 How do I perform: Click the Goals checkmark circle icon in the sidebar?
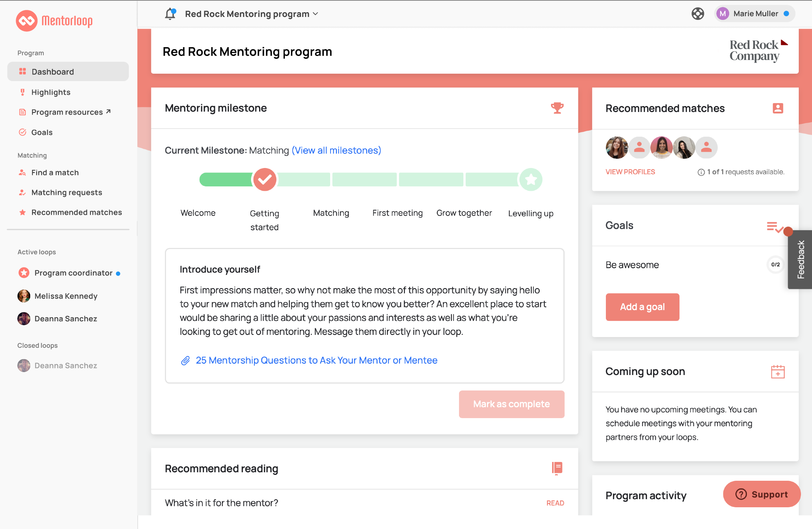click(x=22, y=132)
